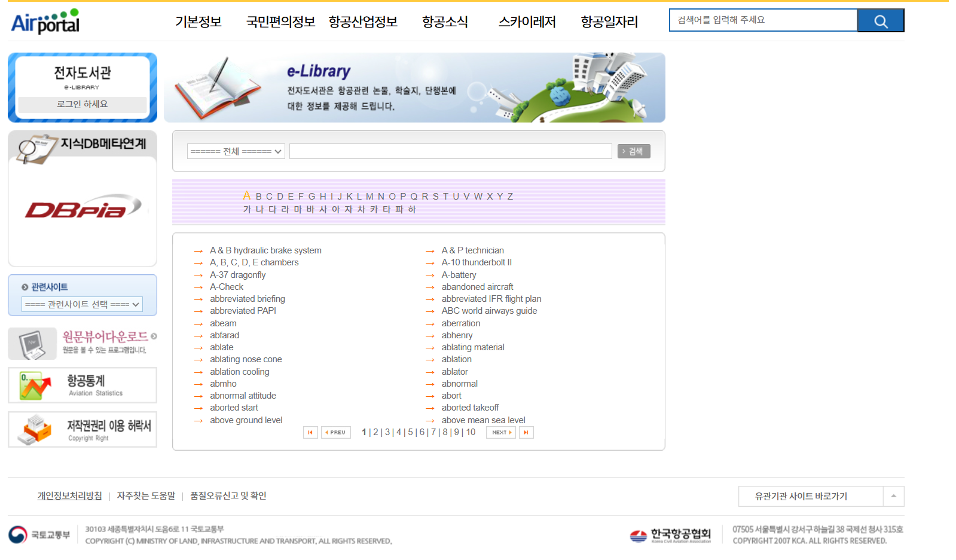Open the 항공통계 Aviation Statistics banner
The height and width of the screenshot is (560, 956).
[83, 385]
